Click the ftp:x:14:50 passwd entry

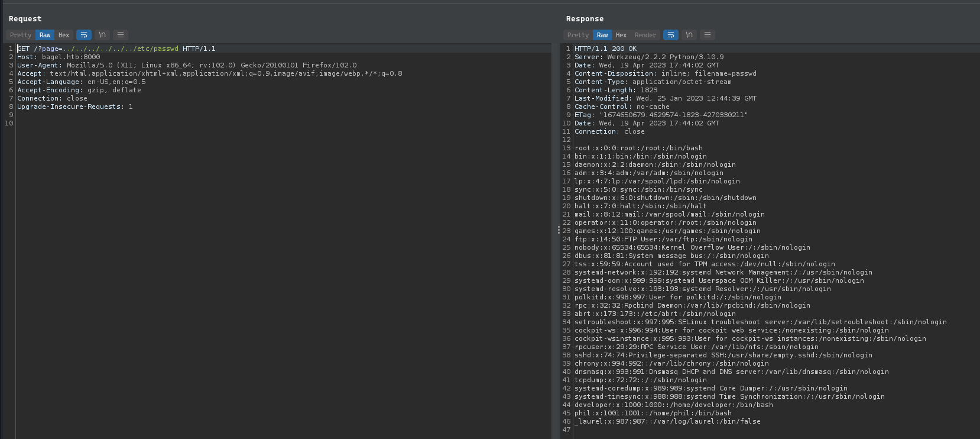tap(663, 239)
